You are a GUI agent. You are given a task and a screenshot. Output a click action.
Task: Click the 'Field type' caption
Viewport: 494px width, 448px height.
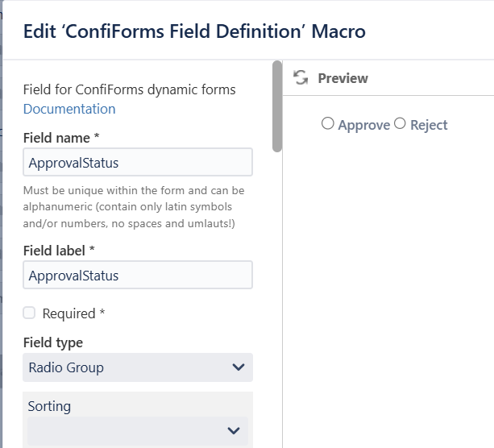click(x=53, y=342)
